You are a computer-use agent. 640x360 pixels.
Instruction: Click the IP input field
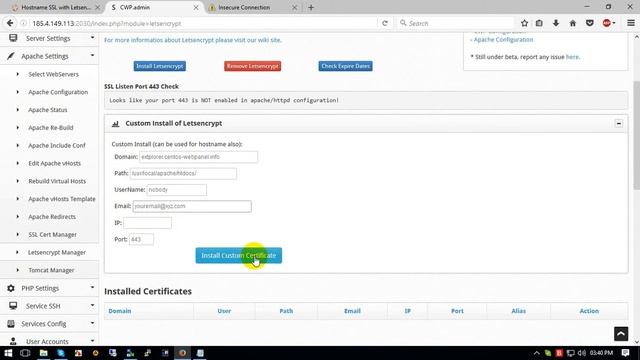147,223
